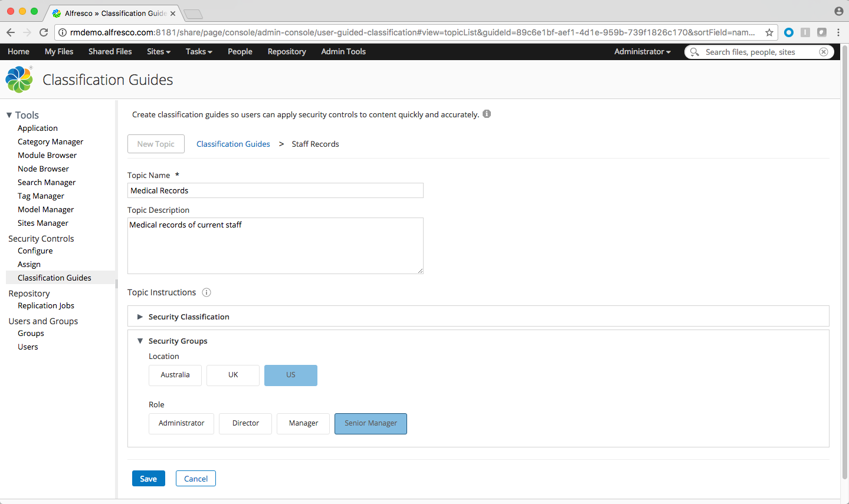Toggle the Senior Manager role
The height and width of the screenshot is (504, 849).
[371, 423]
